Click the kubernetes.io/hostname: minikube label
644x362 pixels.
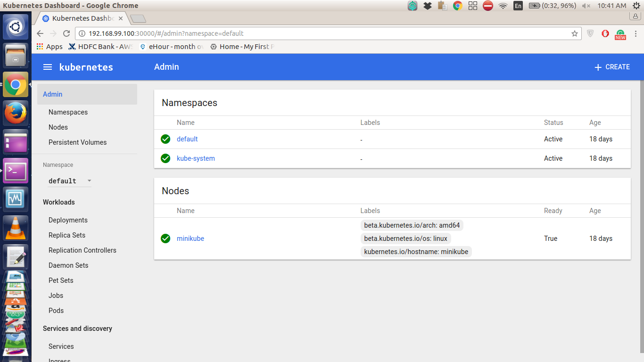pyautogui.click(x=416, y=252)
